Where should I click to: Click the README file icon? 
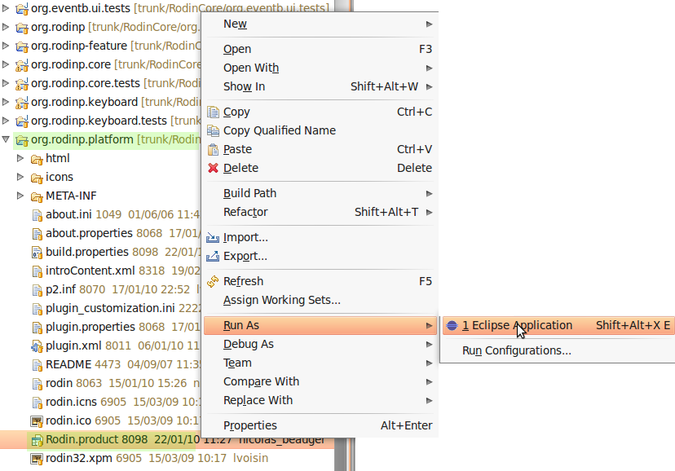[x=37, y=365]
